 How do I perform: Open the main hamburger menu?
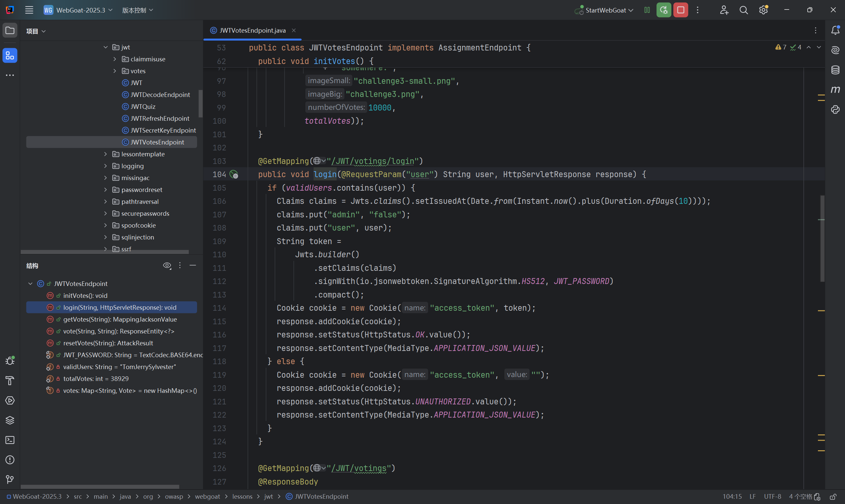[x=29, y=10]
